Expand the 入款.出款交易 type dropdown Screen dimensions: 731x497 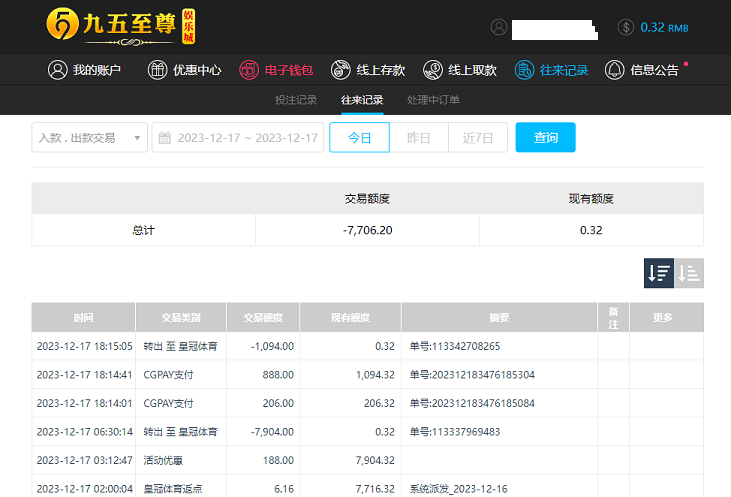pyautogui.click(x=89, y=138)
